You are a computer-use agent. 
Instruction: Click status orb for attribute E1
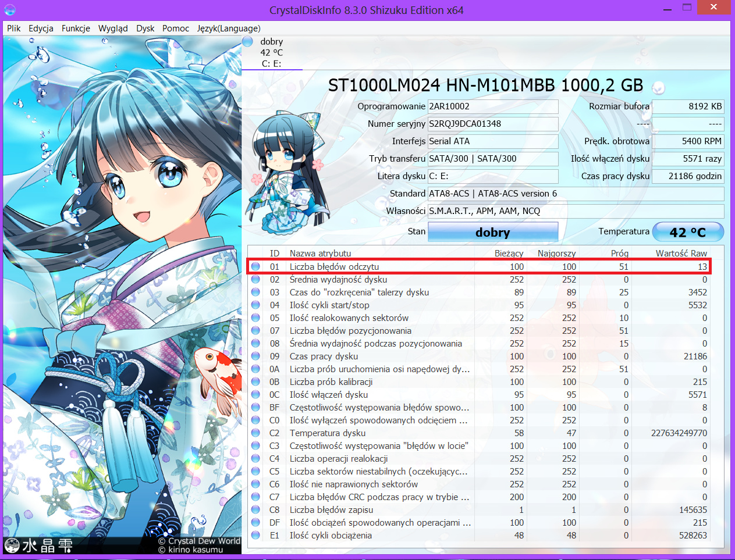255,535
